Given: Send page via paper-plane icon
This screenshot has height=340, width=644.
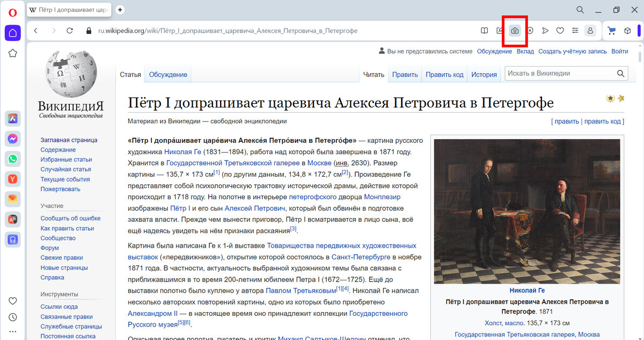Looking at the screenshot, I should tap(545, 31).
